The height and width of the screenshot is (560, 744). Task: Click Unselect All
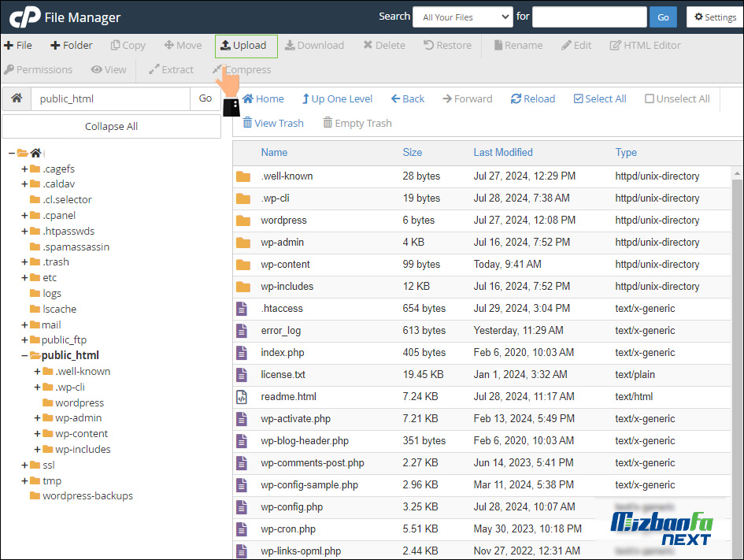677,98
